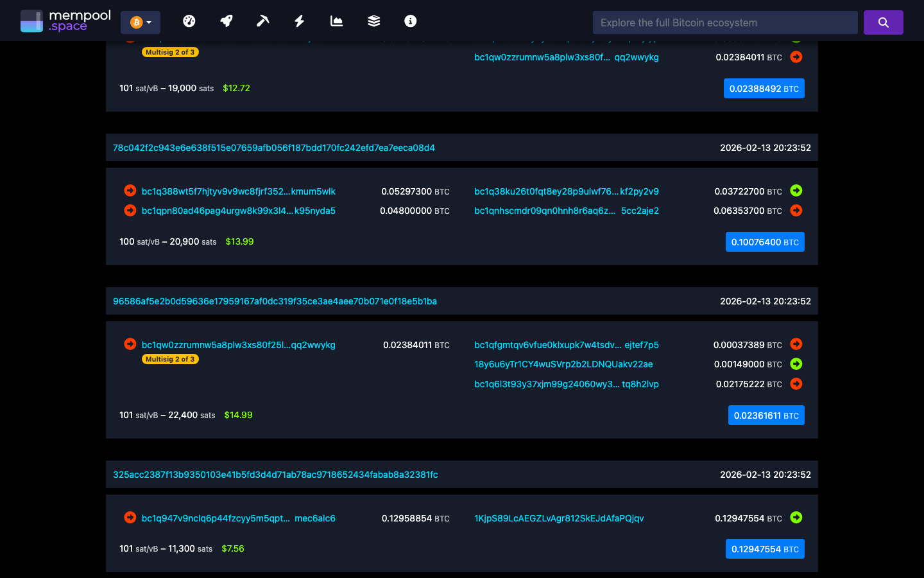Click the green output arrow beside 0.03722700 BTC

pos(796,191)
